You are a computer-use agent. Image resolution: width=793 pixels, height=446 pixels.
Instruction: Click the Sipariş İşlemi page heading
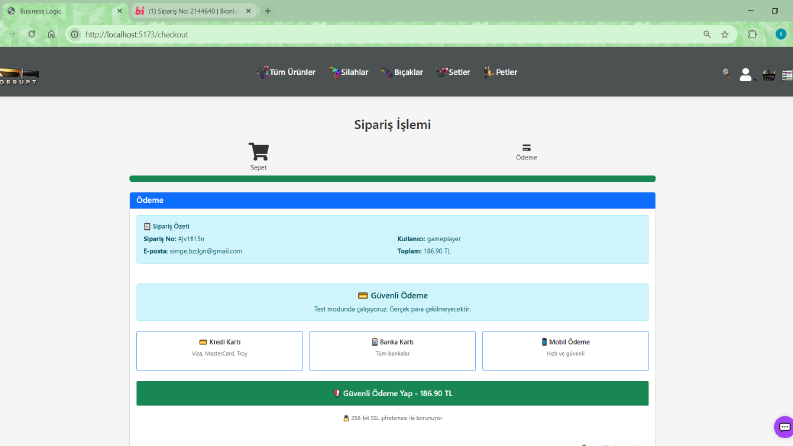tap(392, 125)
